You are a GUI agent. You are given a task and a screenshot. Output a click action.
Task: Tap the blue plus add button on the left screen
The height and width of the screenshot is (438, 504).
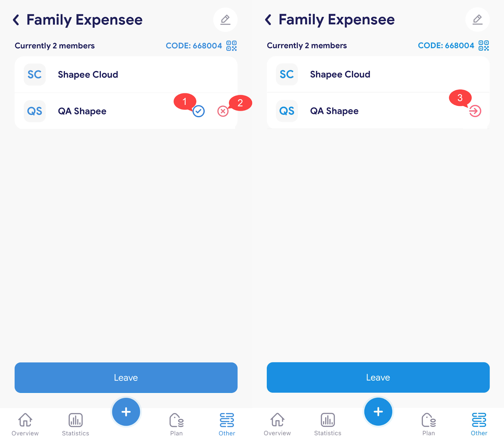(126, 412)
